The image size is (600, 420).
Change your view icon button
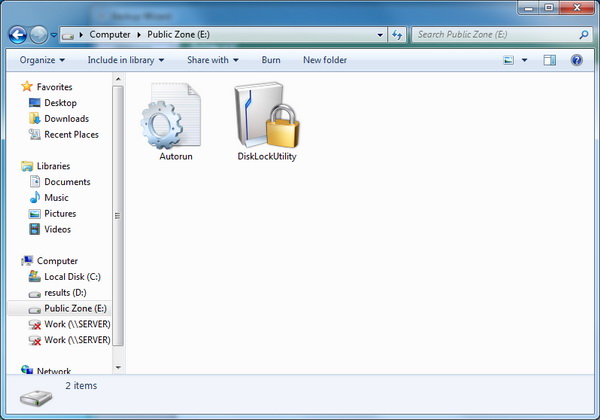point(509,60)
